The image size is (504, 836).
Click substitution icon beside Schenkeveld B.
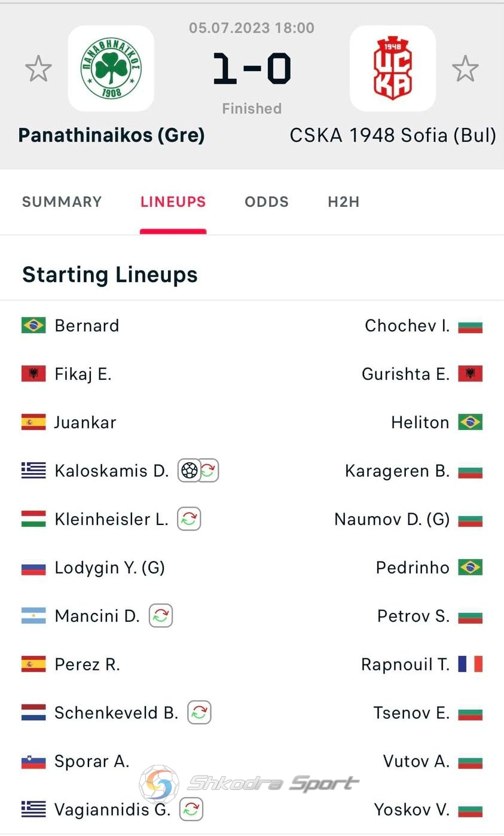(200, 712)
